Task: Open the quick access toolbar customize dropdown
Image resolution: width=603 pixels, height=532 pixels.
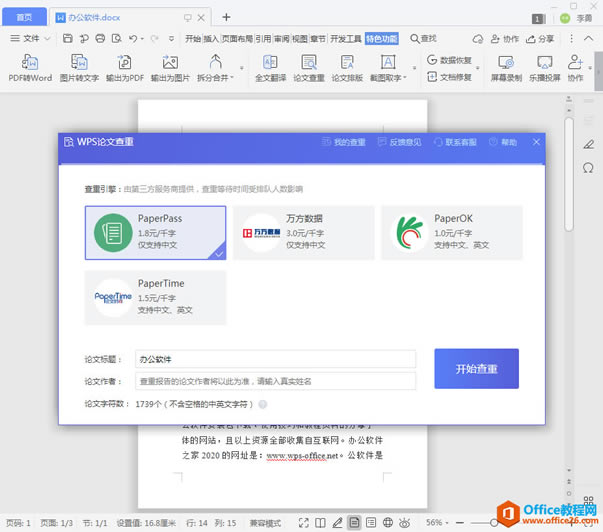Action: pyautogui.click(x=172, y=38)
